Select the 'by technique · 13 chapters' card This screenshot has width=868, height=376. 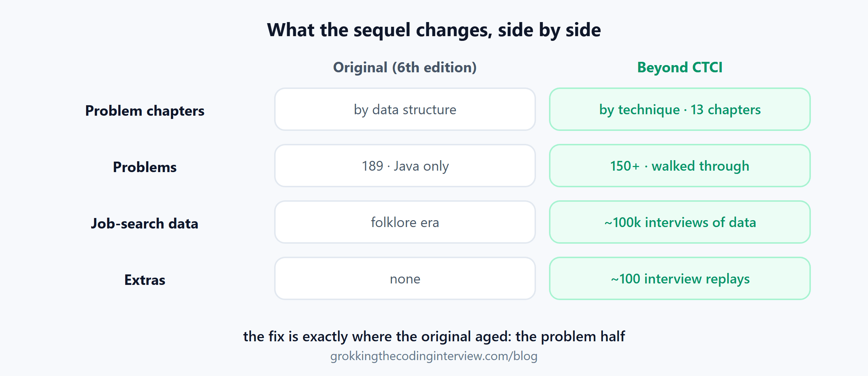(680, 109)
